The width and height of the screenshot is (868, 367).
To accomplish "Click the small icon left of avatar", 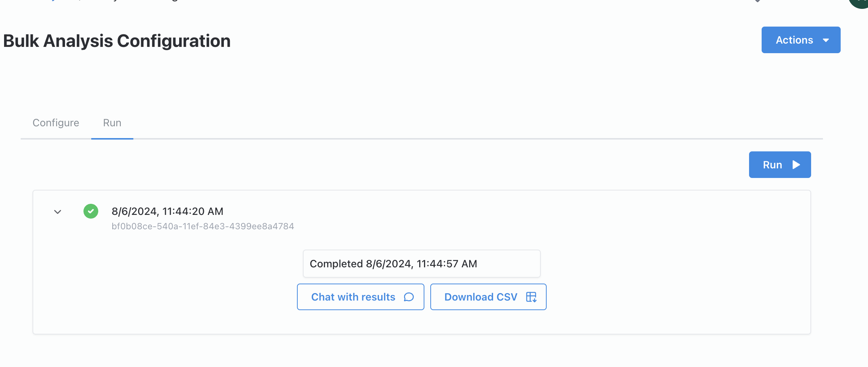I will tap(757, 1).
